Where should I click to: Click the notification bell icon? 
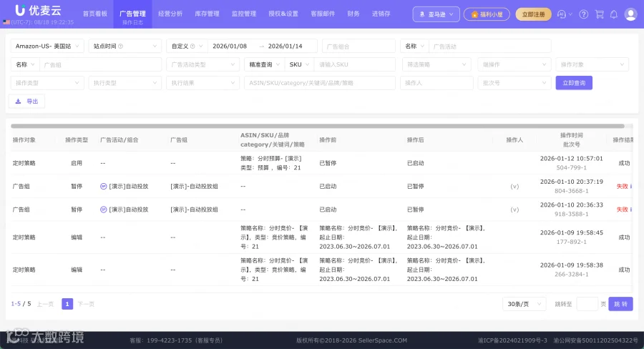(x=614, y=14)
